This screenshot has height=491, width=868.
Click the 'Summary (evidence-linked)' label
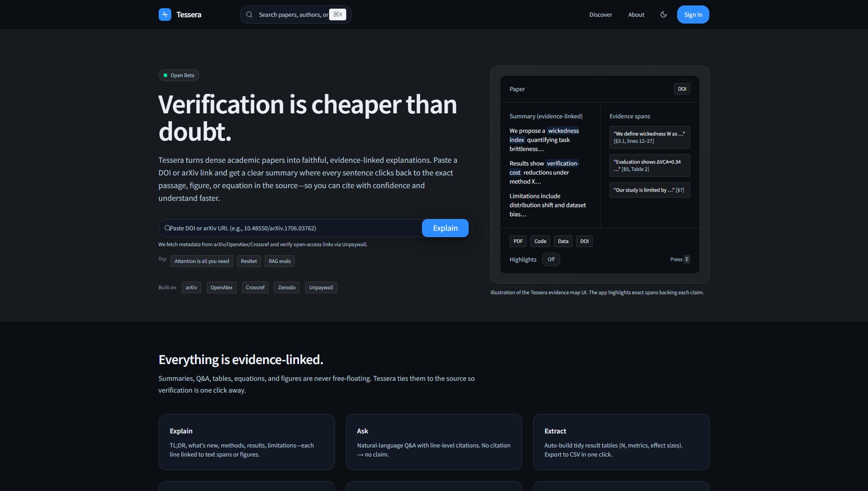(546, 116)
